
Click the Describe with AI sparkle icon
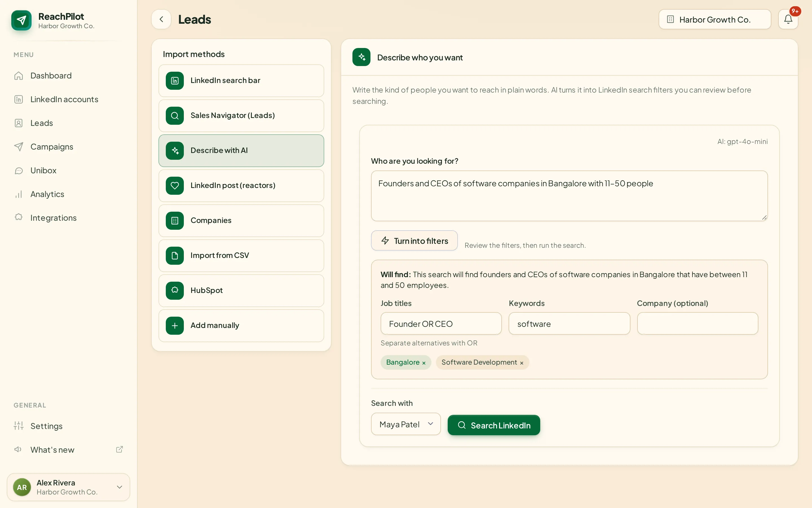(175, 150)
